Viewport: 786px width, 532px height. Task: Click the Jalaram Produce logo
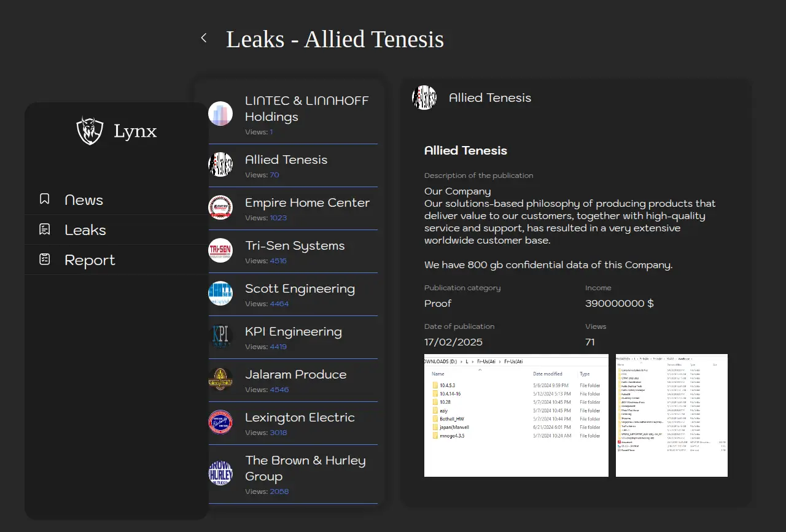pyautogui.click(x=220, y=379)
